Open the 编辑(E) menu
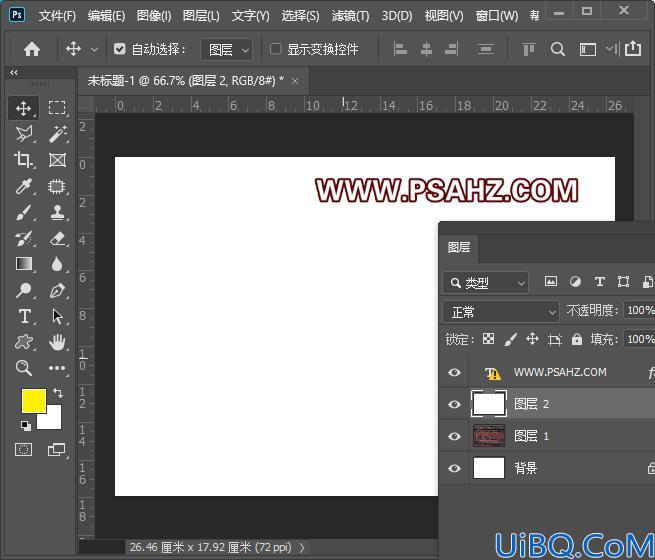 [107, 16]
